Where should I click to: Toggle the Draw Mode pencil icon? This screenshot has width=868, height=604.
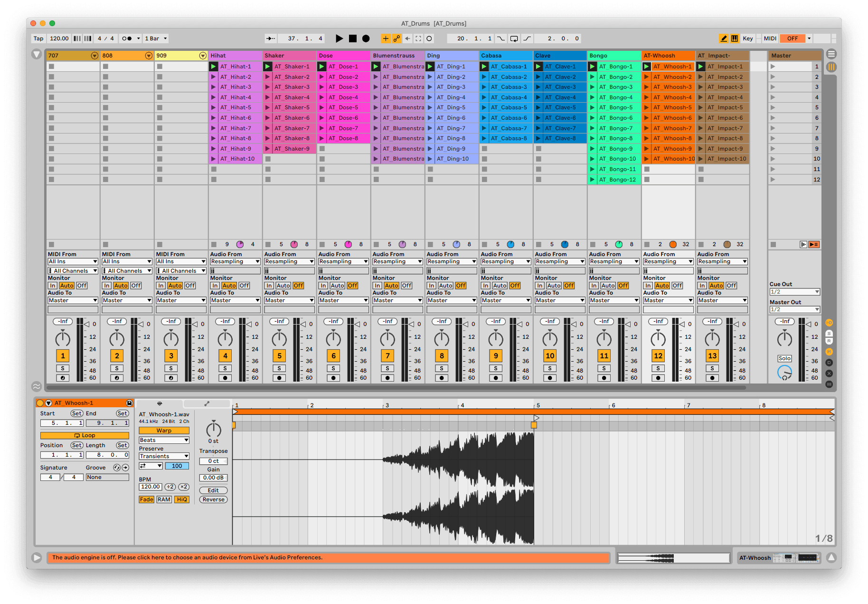(723, 38)
